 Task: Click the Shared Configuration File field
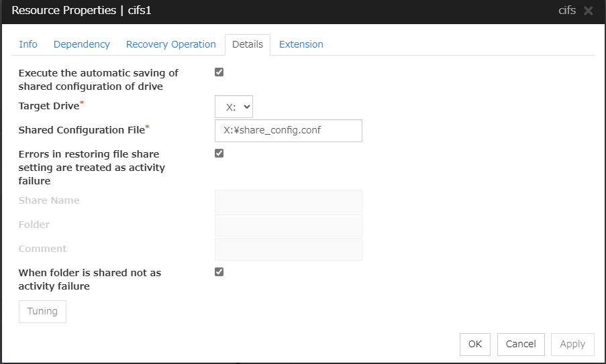[288, 131]
